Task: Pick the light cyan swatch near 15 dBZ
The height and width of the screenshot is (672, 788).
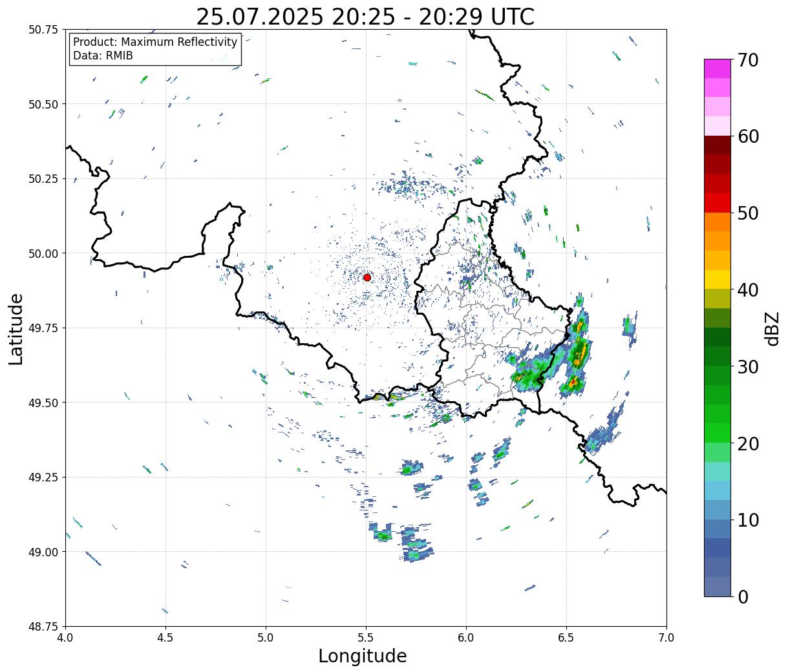Action: (x=718, y=472)
